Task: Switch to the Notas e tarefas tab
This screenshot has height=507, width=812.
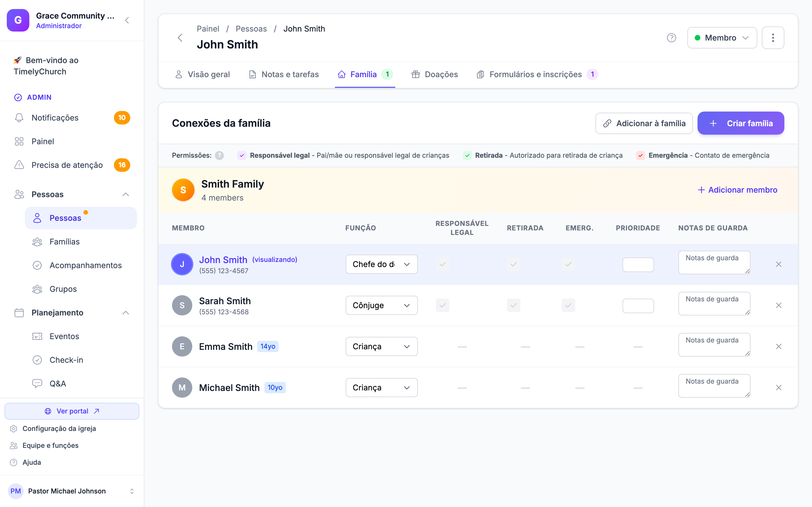Action: click(284, 74)
